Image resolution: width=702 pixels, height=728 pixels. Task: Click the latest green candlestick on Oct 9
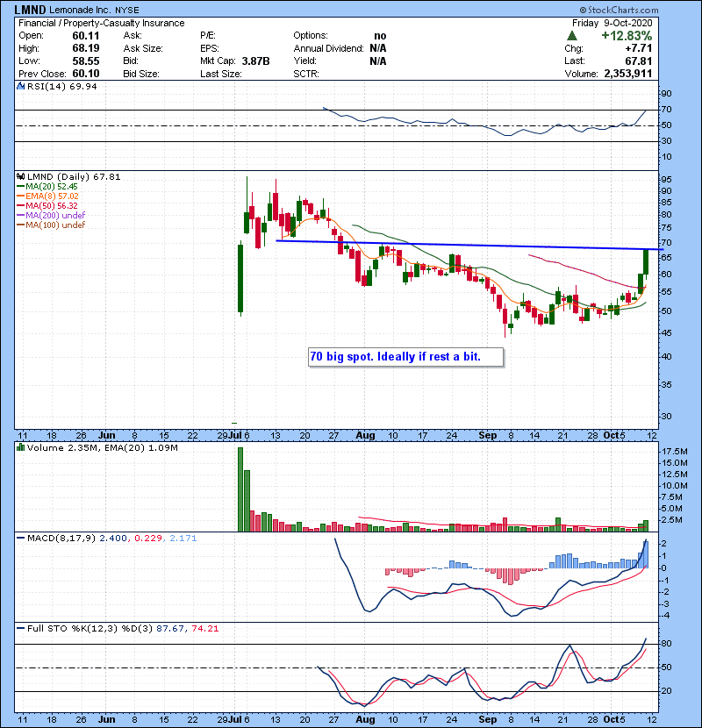pos(646,262)
